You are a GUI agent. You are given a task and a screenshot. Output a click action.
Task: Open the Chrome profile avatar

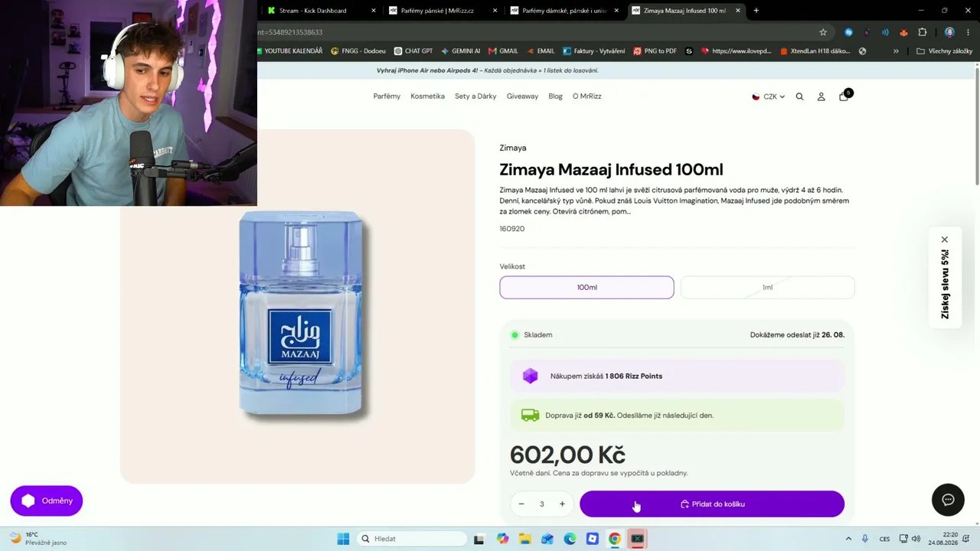949,32
